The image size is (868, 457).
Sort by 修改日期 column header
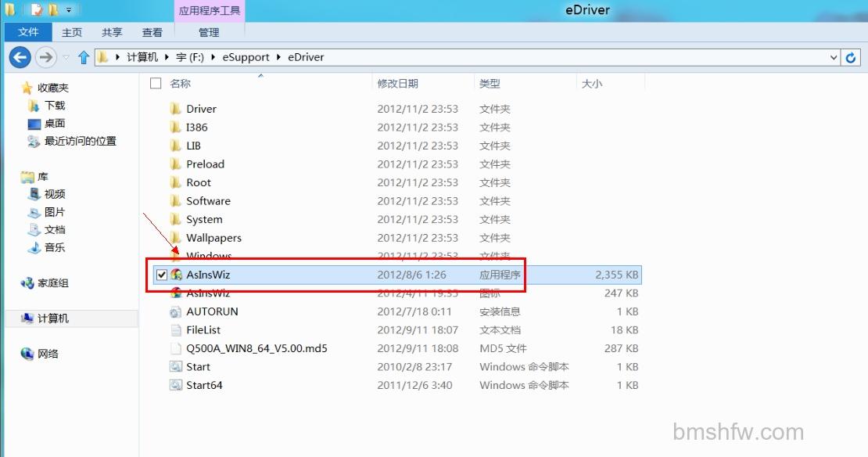pyautogui.click(x=397, y=83)
